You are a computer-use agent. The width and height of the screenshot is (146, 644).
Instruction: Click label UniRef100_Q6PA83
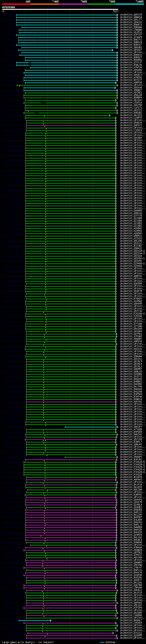tap(131, 603)
